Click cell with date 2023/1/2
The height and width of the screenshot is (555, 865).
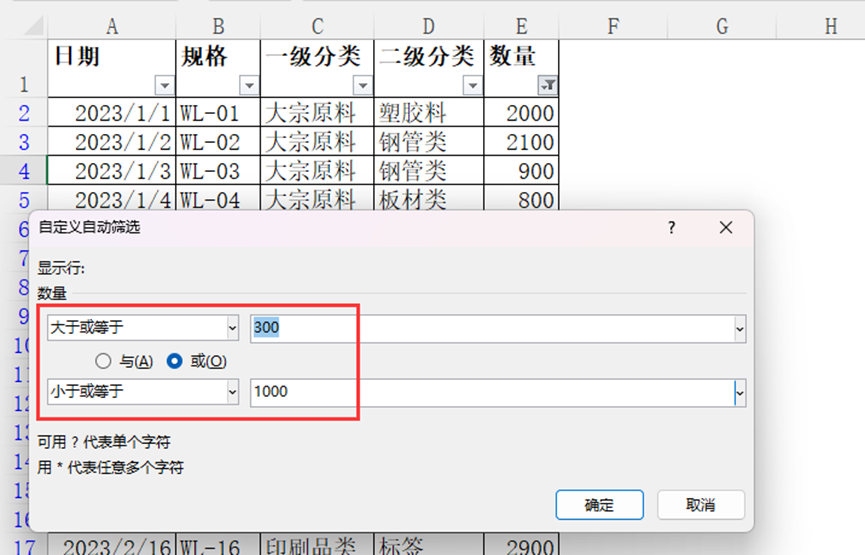click(x=112, y=142)
